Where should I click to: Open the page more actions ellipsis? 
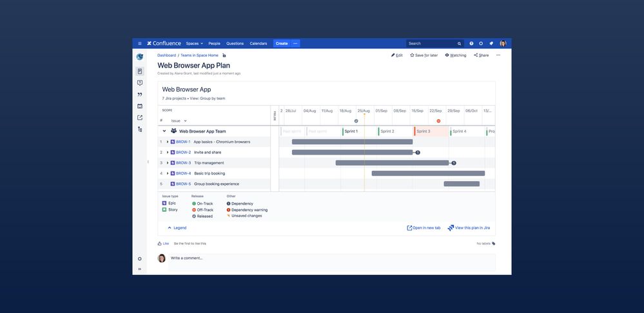point(498,55)
